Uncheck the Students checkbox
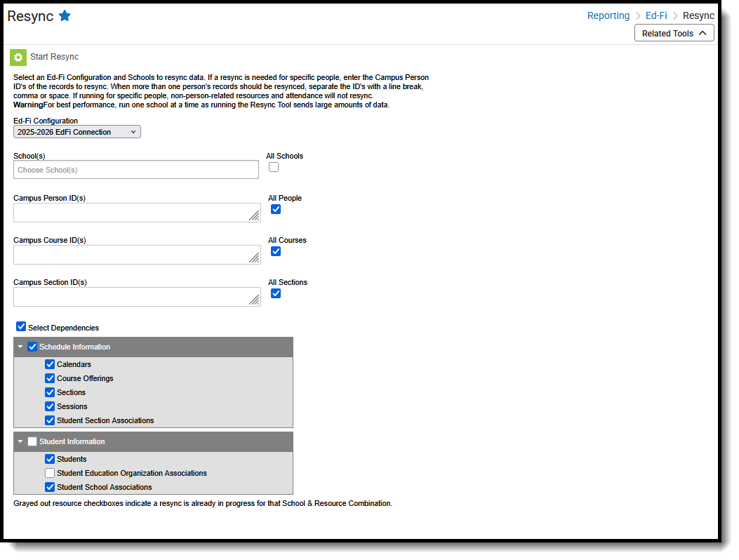Viewport: 739px width, 560px height. pos(50,459)
